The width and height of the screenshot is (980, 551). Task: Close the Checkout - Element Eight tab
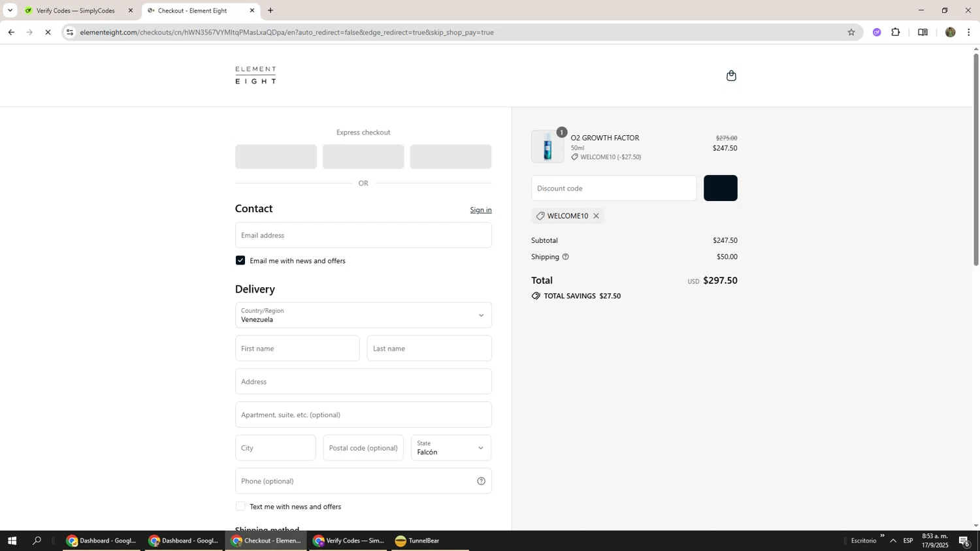[252, 10]
